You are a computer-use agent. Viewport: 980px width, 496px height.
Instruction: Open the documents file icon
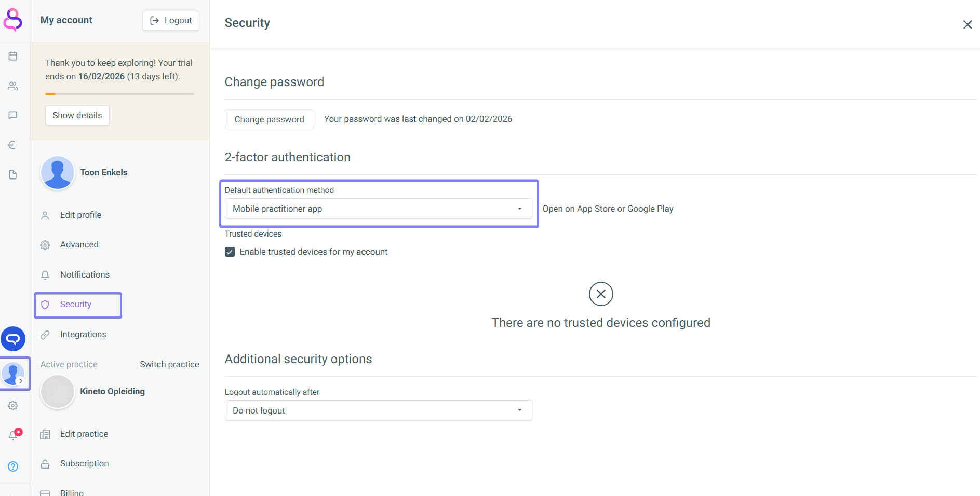[x=13, y=175]
